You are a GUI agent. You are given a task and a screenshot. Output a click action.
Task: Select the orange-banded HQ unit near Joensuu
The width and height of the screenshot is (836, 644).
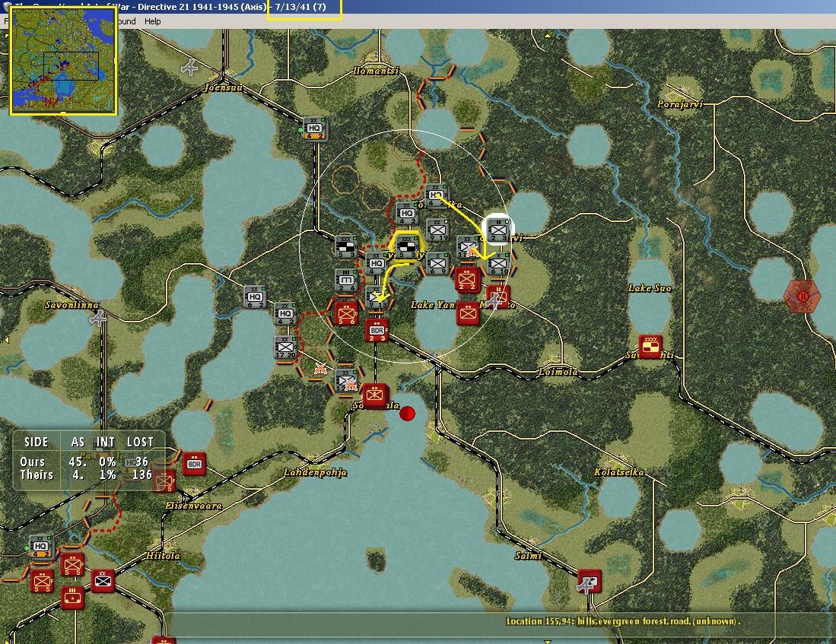coord(315,128)
